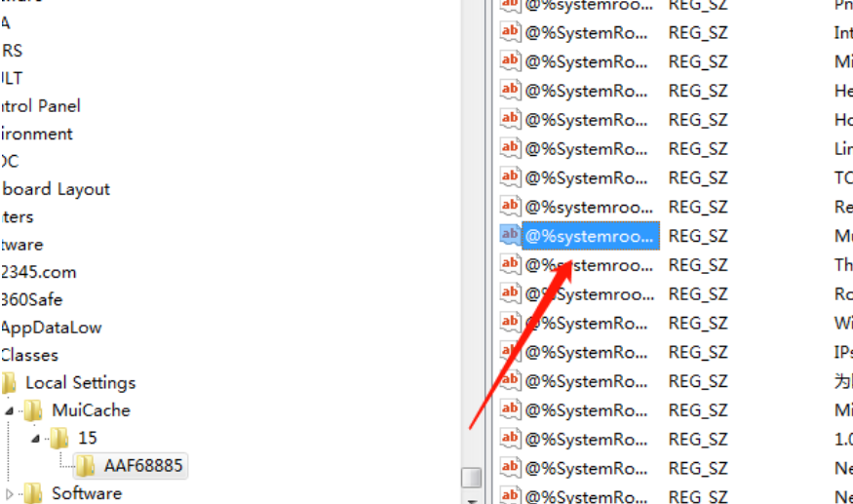Select the AppDataLow key

click(51, 328)
